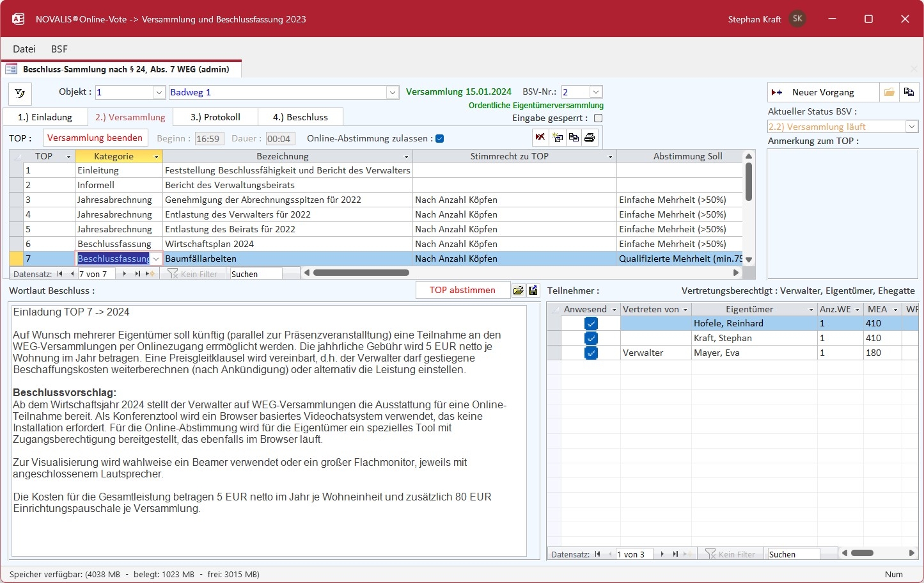Uncheck Anwesend for Kraft, Stephan
Screen dimensions: 924x583
[591, 338]
